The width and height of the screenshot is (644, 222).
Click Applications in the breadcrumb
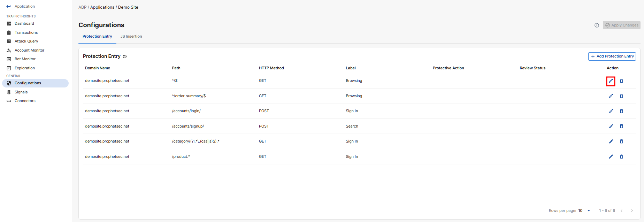click(x=102, y=7)
